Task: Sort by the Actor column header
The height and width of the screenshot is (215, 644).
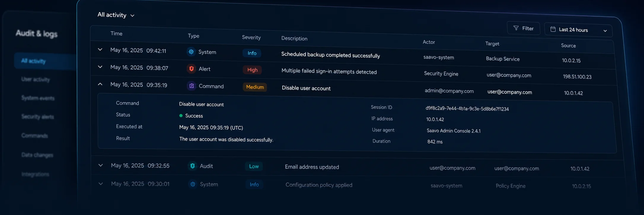Action: coord(429,42)
